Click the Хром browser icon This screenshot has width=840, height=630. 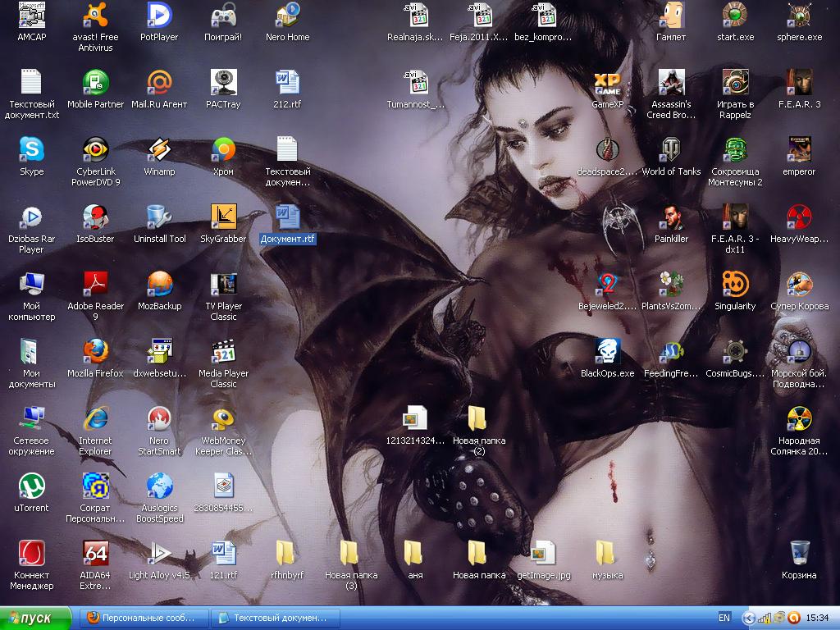click(x=223, y=149)
